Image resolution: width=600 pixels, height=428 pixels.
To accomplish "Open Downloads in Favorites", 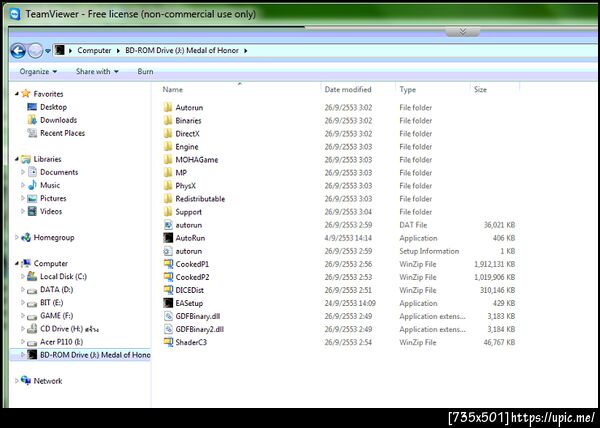I will pos(58,120).
